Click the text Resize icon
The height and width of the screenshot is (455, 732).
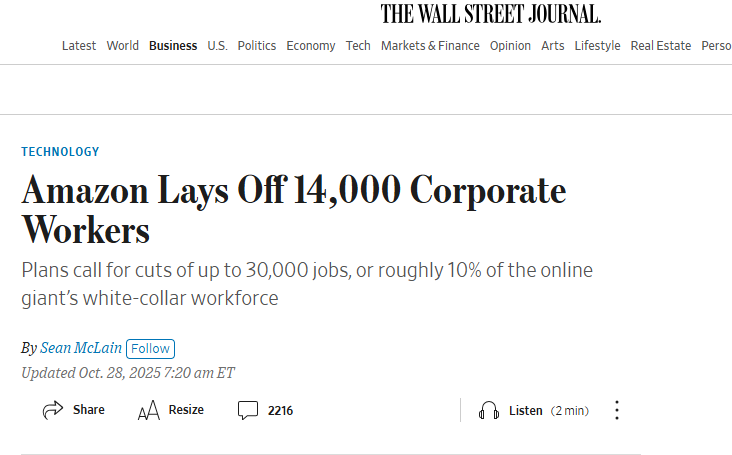(149, 410)
